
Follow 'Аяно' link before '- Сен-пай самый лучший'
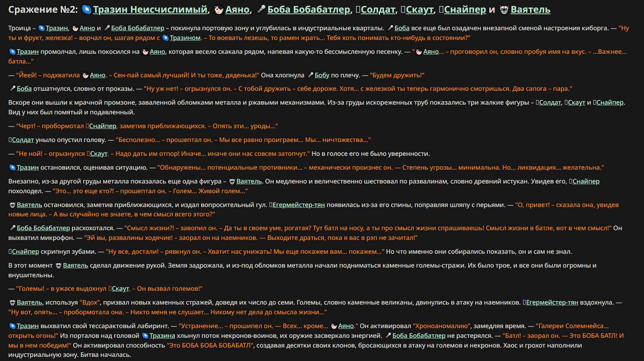(x=97, y=75)
